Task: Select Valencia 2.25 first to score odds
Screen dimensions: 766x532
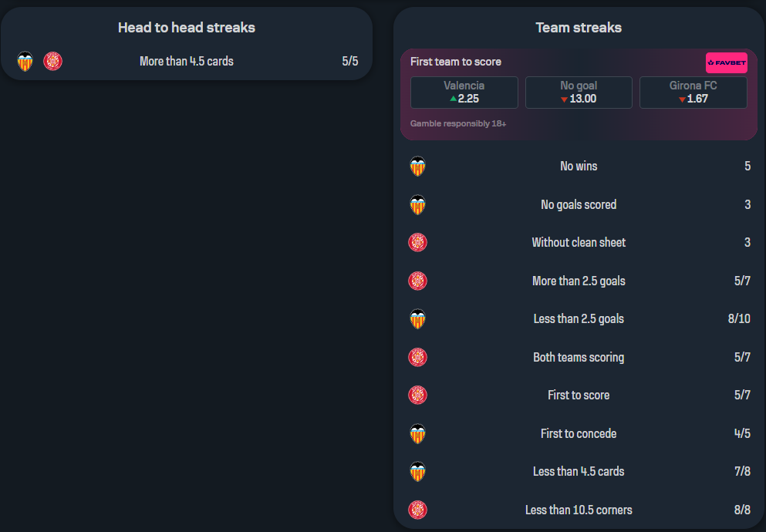Action: 464,93
